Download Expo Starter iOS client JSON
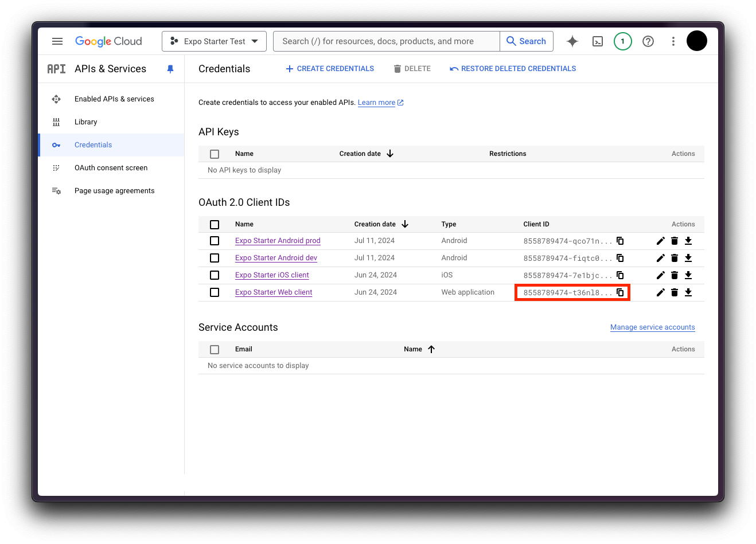 point(688,275)
